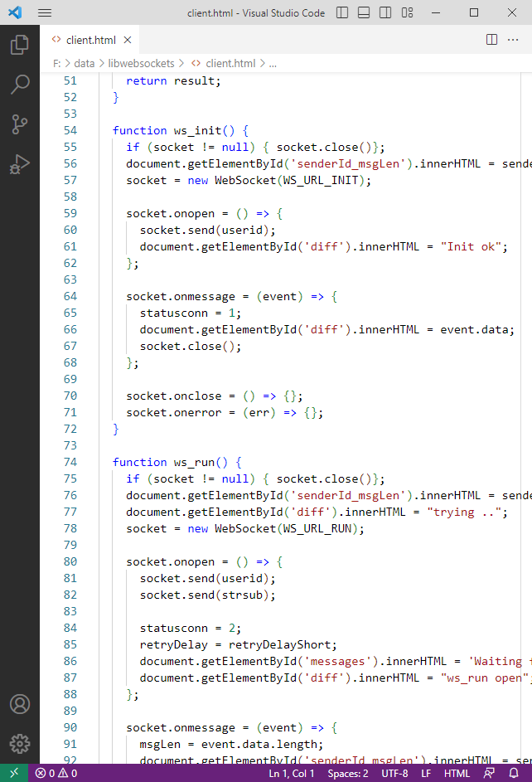
Task: Click '"Init ok"' string on line 61
Action: 471,246
